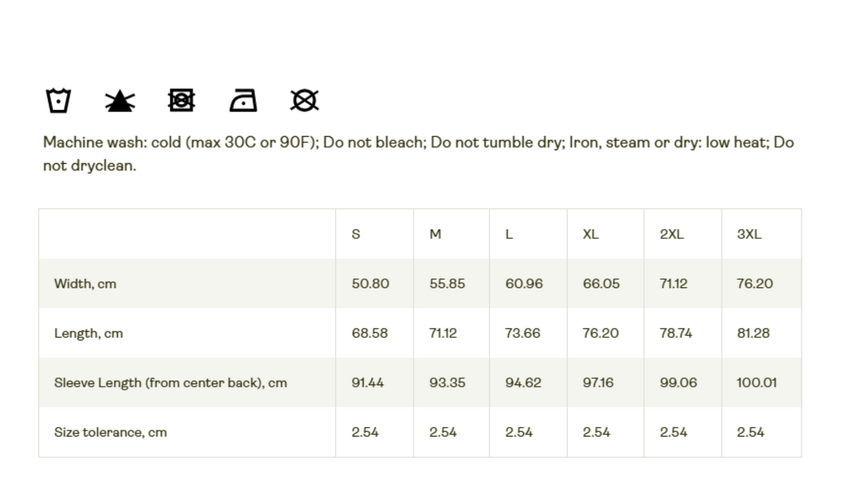Click the machine wash cold care icon
The width and height of the screenshot is (844, 504).
[x=58, y=100]
